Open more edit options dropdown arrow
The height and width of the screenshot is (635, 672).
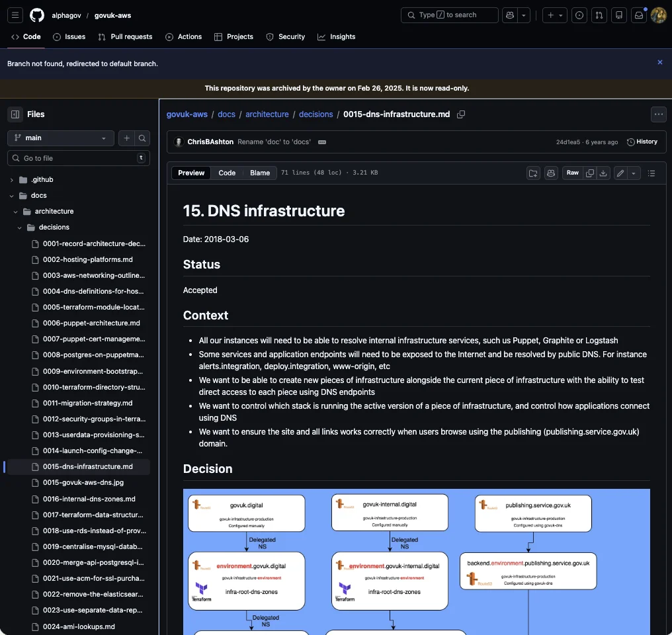click(634, 173)
